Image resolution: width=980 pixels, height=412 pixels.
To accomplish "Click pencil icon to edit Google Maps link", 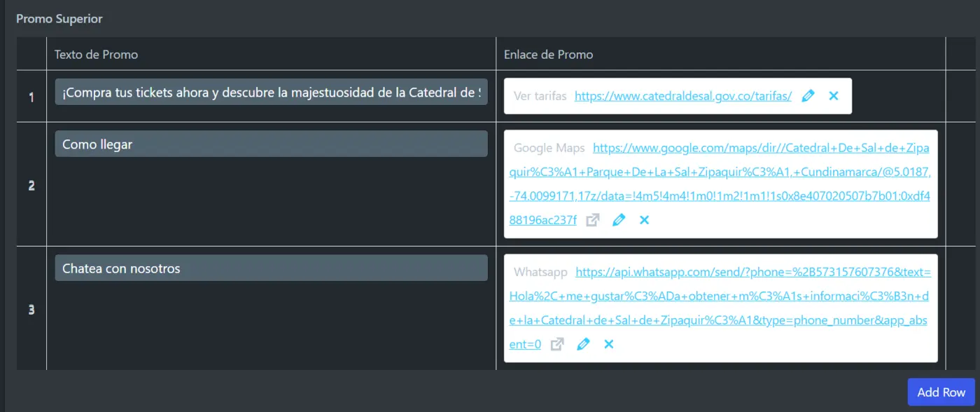I will coord(619,220).
